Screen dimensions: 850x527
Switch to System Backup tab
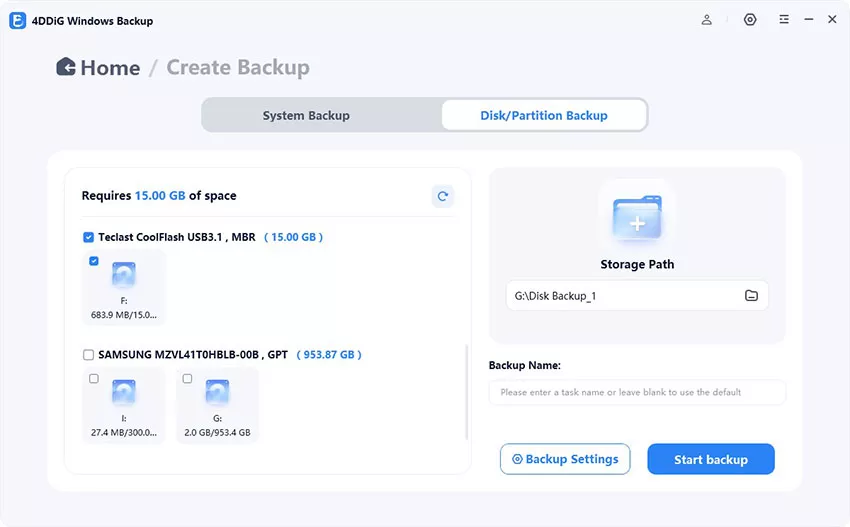pyautogui.click(x=306, y=115)
